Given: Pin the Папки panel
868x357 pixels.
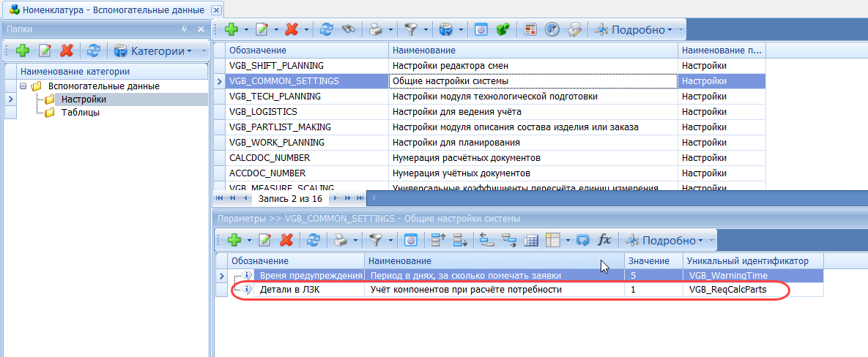Looking at the screenshot, I should (x=185, y=29).
